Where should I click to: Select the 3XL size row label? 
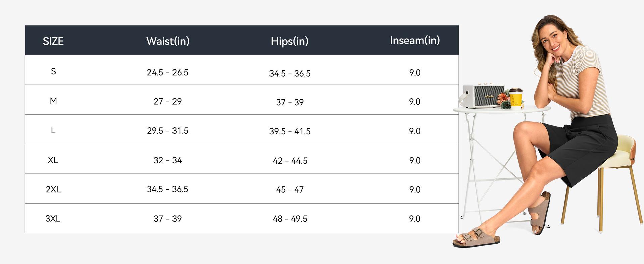[53, 219]
